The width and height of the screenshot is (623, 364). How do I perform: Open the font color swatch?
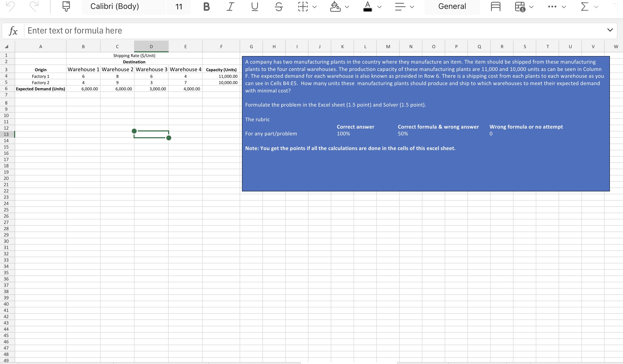click(368, 7)
